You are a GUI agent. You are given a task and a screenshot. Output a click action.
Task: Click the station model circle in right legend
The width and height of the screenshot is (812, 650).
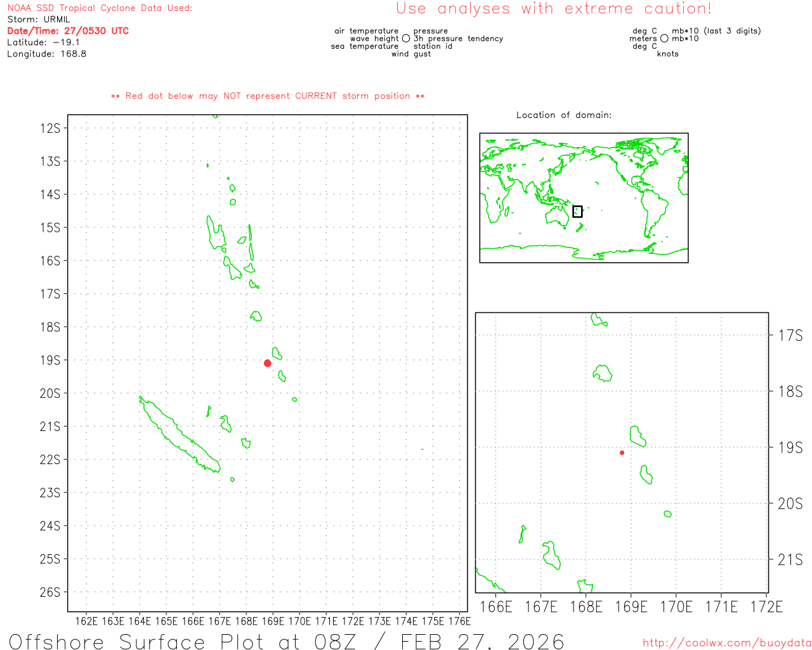(664, 39)
